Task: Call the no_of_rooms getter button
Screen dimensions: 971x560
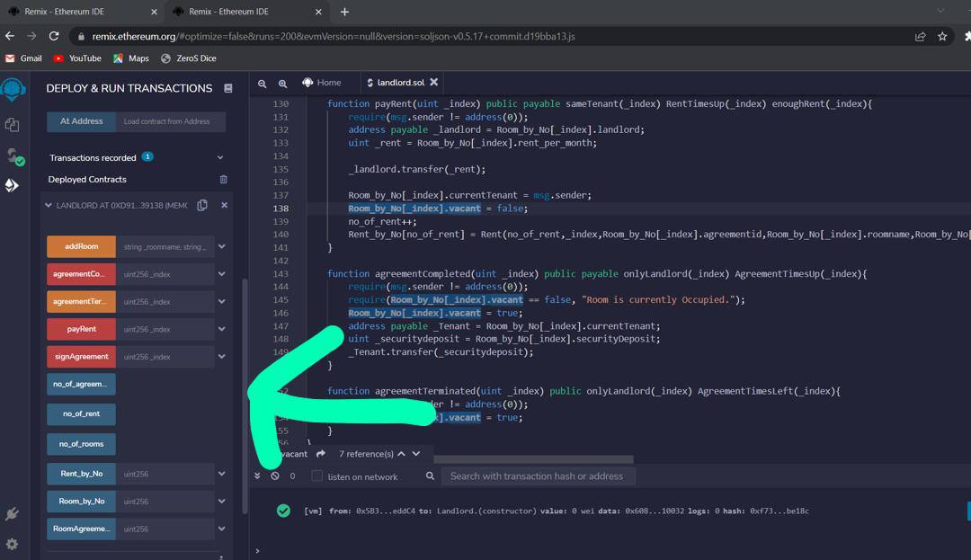Action: tap(81, 444)
